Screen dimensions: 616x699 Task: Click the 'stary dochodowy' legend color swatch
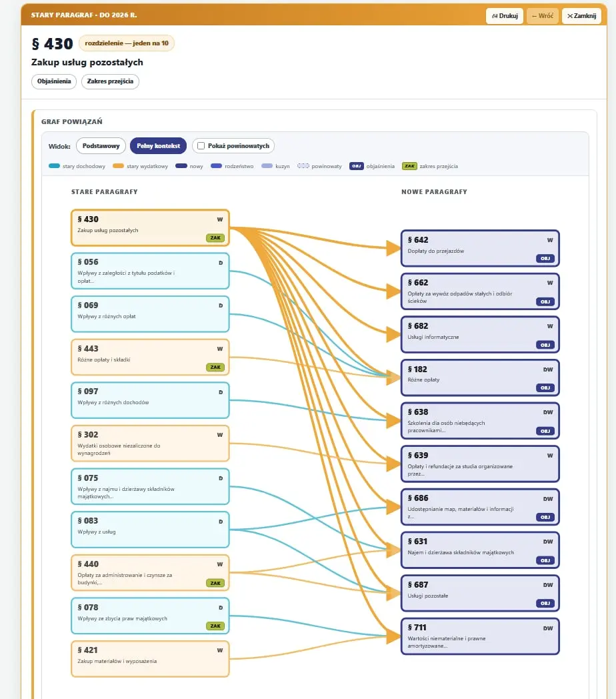(55, 166)
